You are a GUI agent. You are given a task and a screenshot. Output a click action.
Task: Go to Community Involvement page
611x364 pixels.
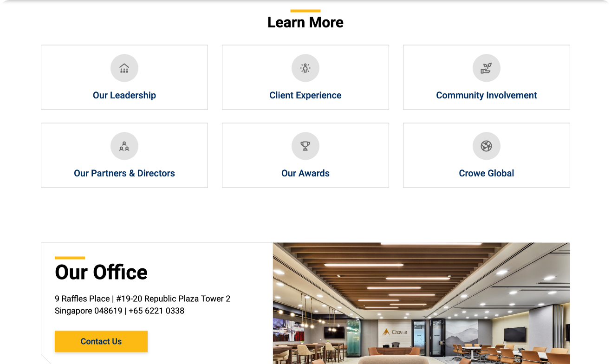pyautogui.click(x=487, y=95)
